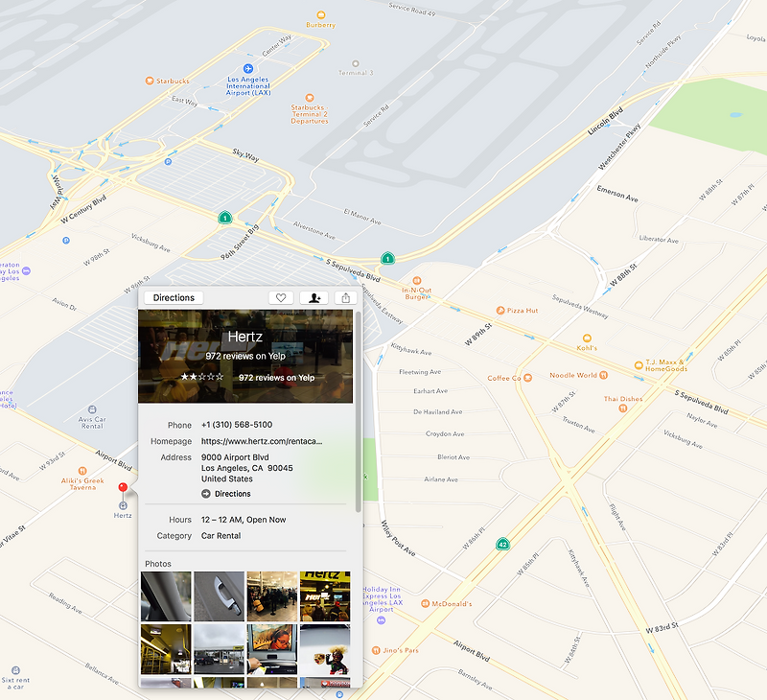Click the route 42 highway shield
767x700 pixels.
(x=502, y=544)
